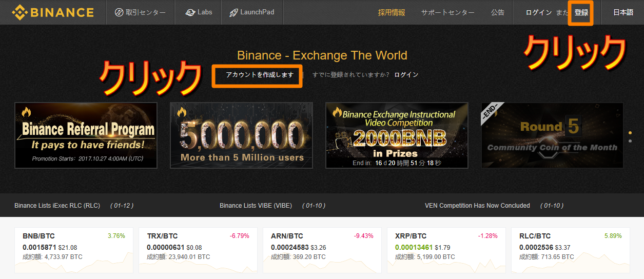Click 成約額: 369.20 BTC
Image resolution: width=644 pixels, height=279 pixels.
pos(299,257)
